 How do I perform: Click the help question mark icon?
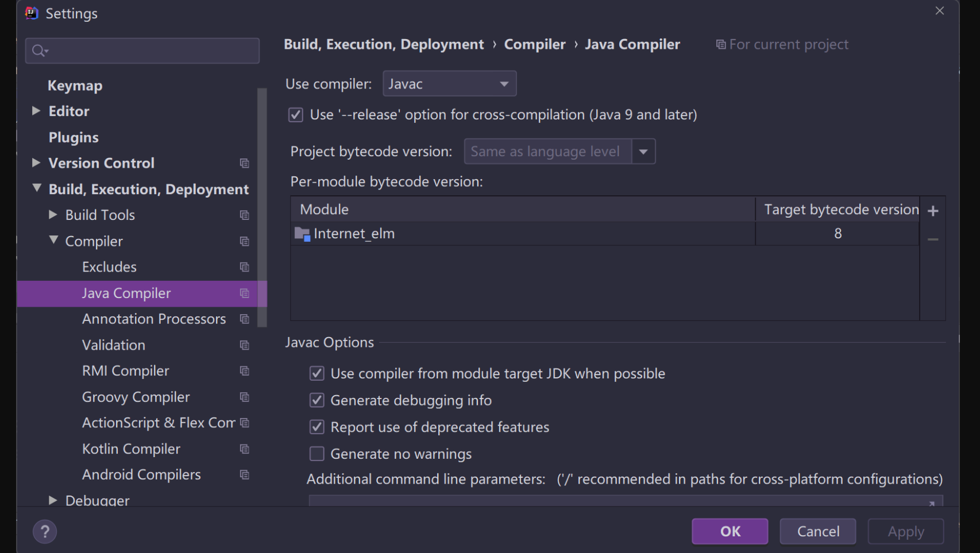coord(45,532)
